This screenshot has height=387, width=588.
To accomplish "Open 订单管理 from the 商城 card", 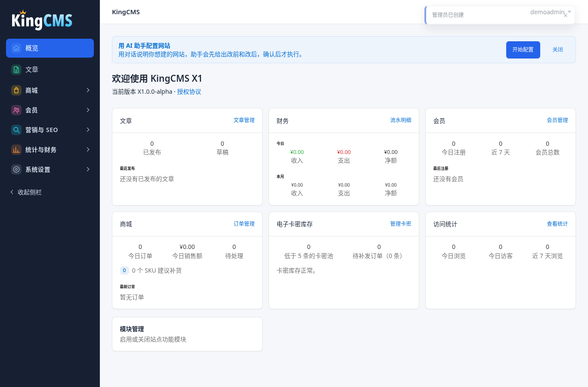I will click(244, 224).
